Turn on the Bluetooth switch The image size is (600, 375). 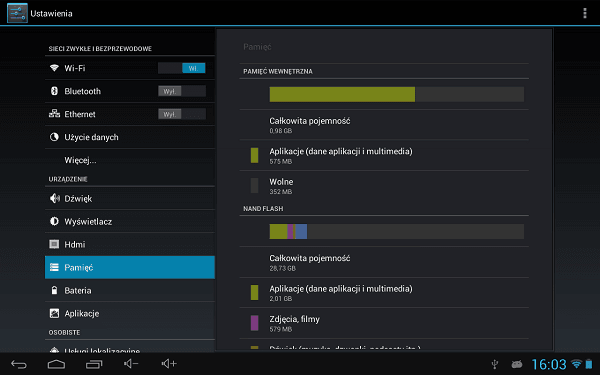pyautogui.click(x=182, y=91)
